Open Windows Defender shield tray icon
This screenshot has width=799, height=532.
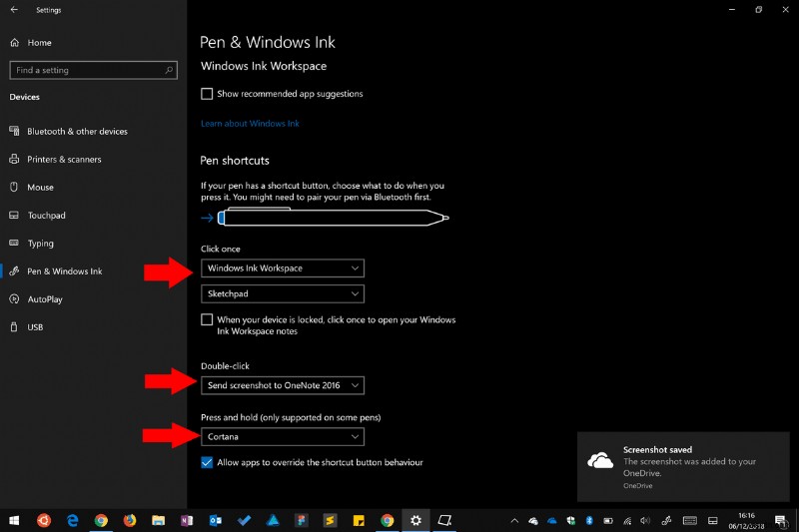[570, 520]
